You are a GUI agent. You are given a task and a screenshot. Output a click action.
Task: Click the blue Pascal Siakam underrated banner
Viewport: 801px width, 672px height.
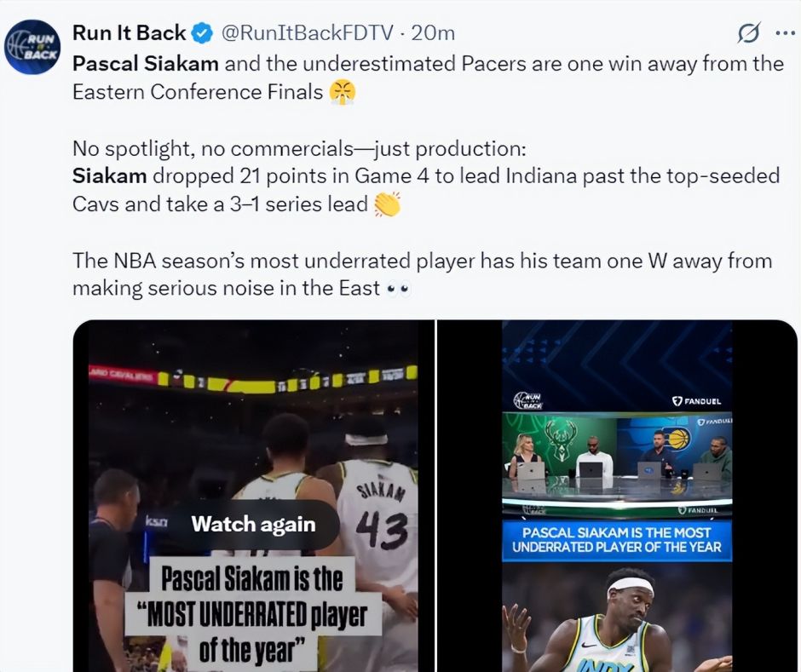point(617,540)
